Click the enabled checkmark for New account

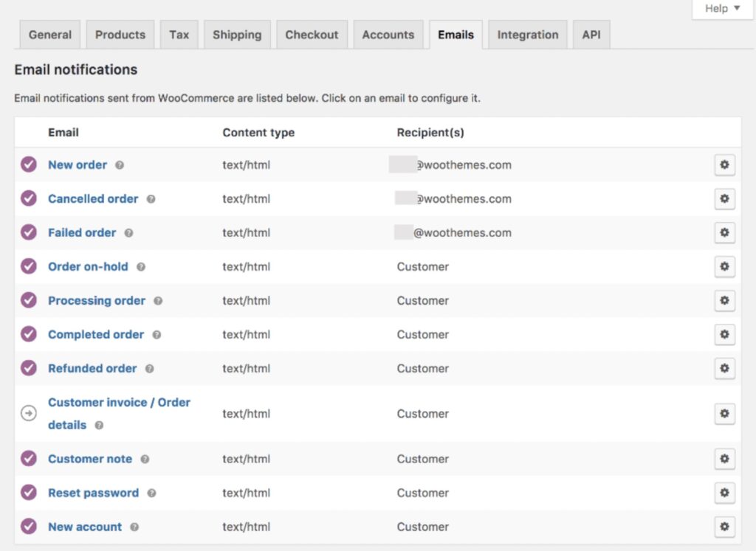click(x=28, y=527)
